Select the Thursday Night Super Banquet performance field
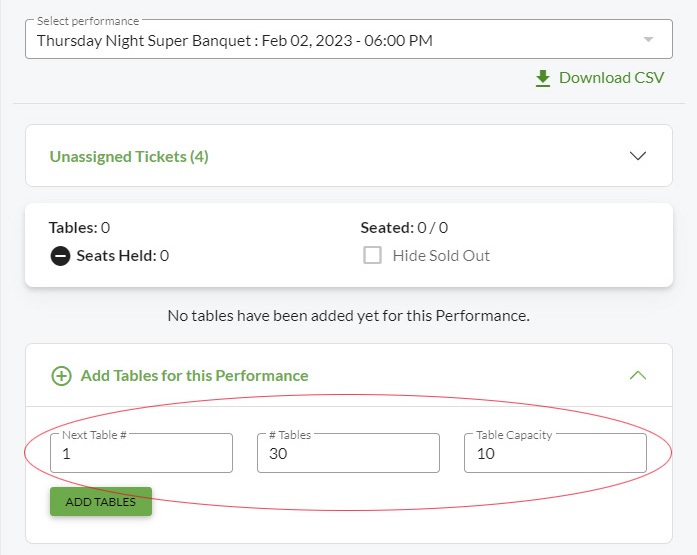The width and height of the screenshot is (697, 555). [349, 39]
